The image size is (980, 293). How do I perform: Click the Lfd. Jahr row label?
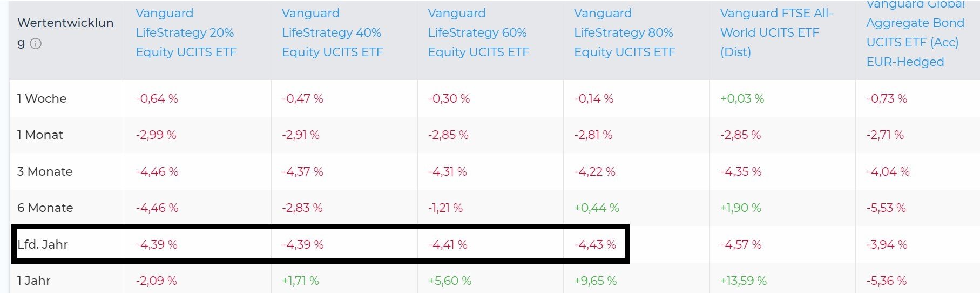(42, 244)
